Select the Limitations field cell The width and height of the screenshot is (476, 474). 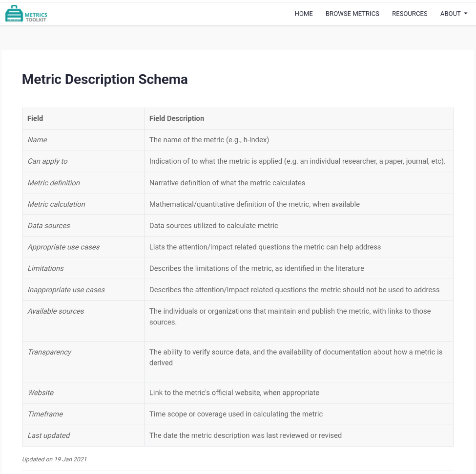(46, 268)
